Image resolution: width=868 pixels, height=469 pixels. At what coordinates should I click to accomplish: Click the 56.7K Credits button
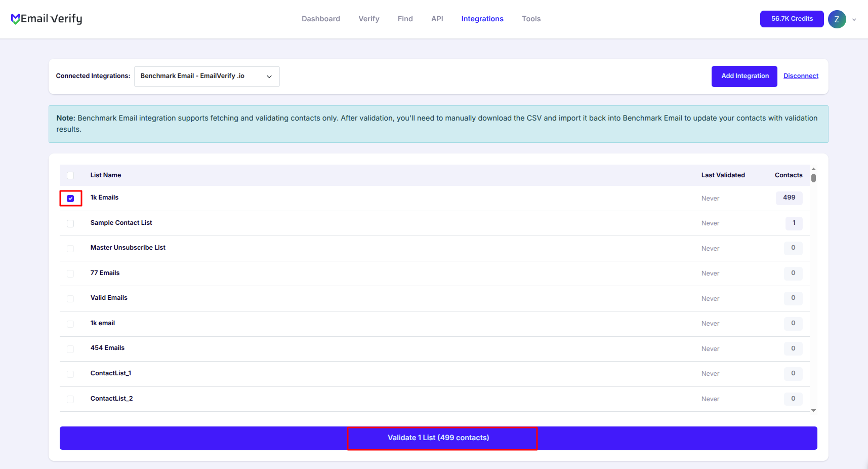792,19
